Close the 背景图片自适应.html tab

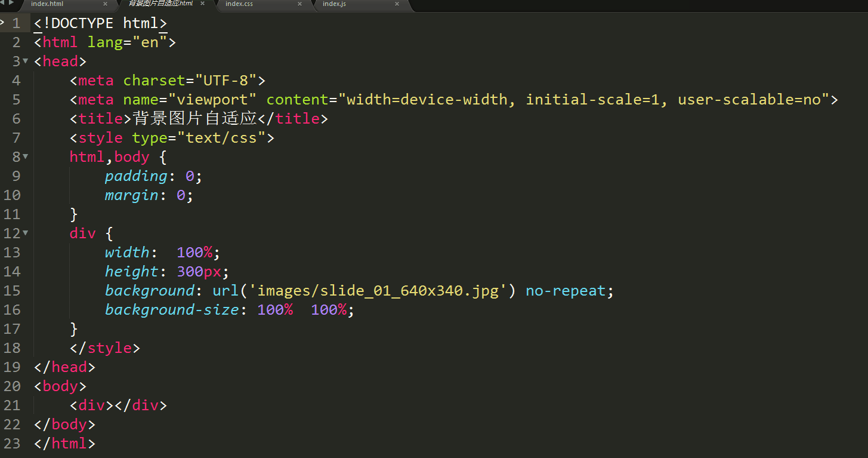click(202, 4)
